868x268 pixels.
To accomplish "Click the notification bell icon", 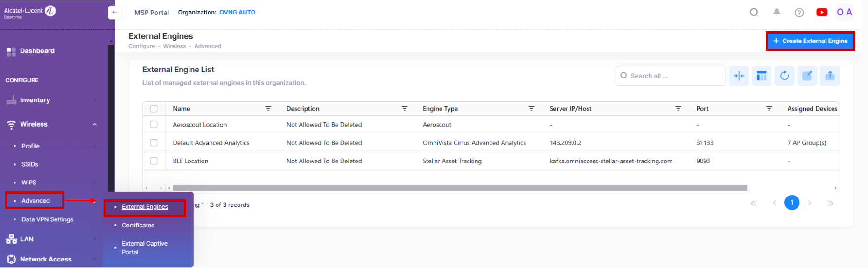I will pyautogui.click(x=777, y=12).
